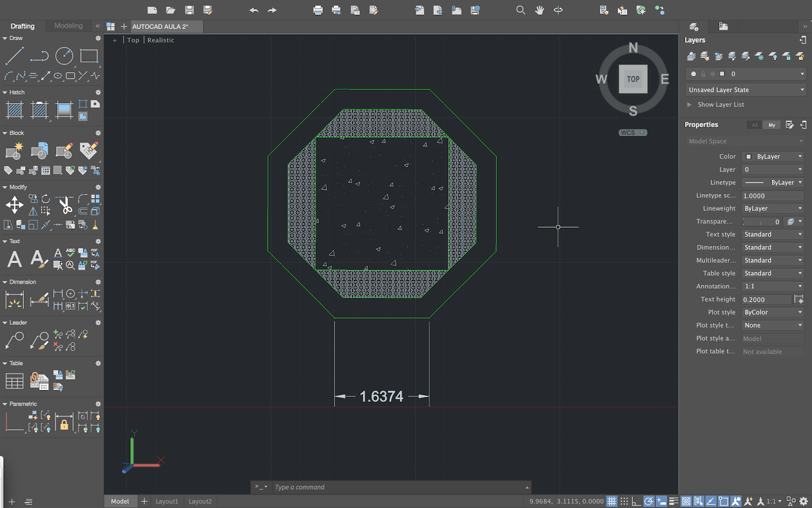
Task: Click the My filter in Properties panel
Action: click(x=771, y=124)
